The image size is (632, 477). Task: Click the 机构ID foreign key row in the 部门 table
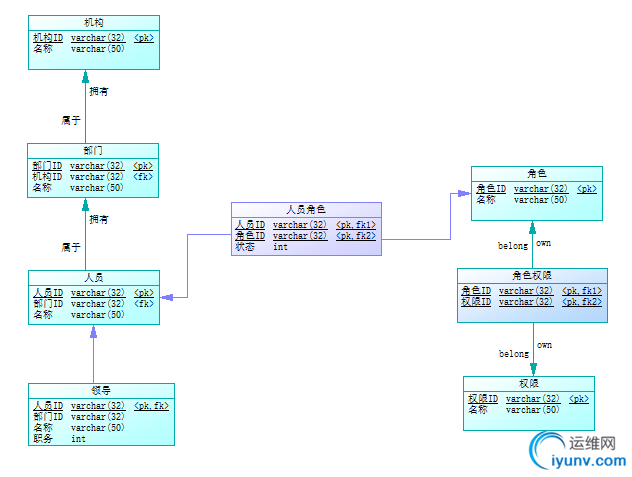click(x=93, y=177)
